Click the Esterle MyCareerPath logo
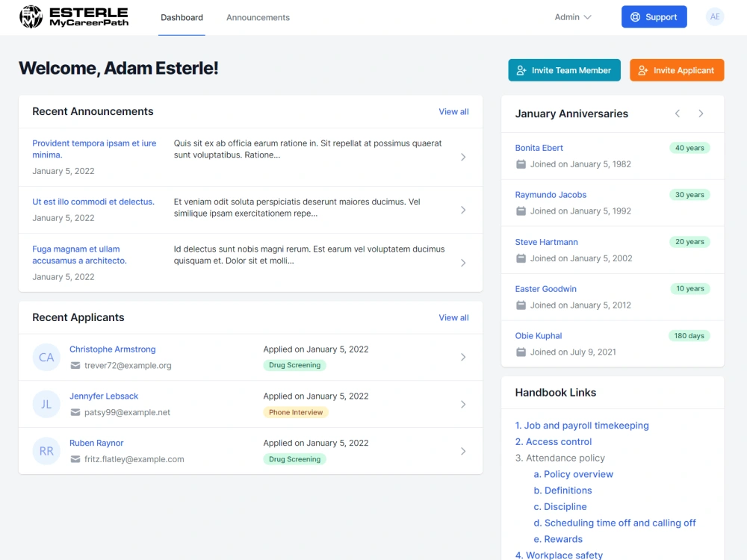Viewport: 747px width, 560px height. click(x=74, y=16)
